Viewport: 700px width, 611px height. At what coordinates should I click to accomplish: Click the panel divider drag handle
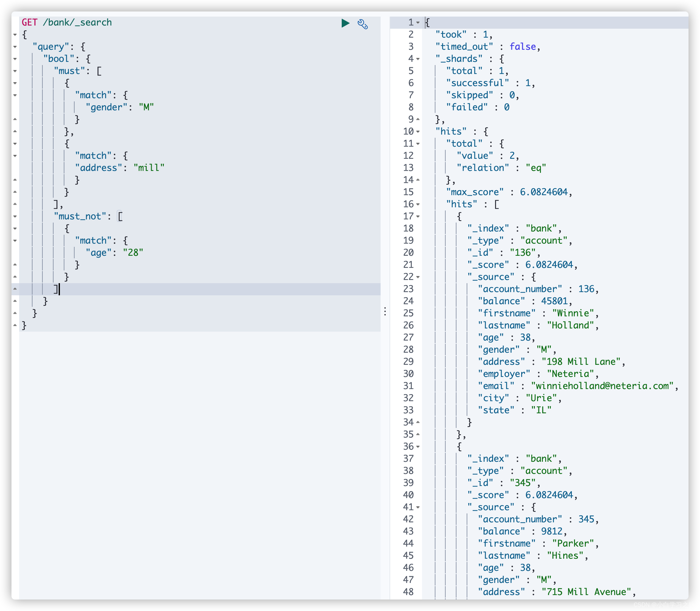pos(385,311)
